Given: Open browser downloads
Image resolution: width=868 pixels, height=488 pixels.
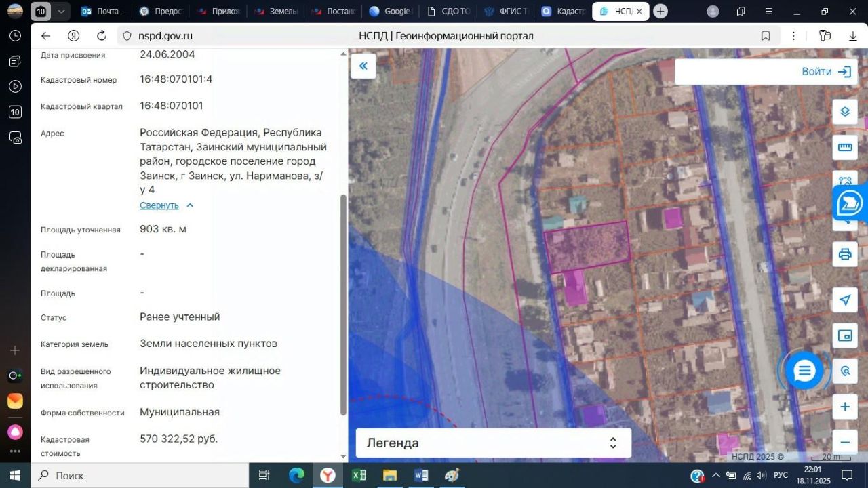Looking at the screenshot, I should pos(853,36).
